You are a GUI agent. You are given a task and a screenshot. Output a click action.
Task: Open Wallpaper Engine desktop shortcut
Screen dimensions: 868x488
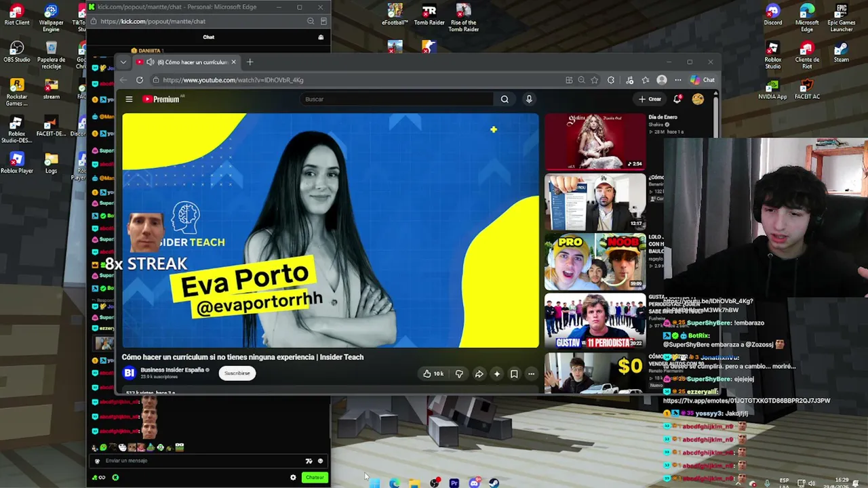(51, 18)
